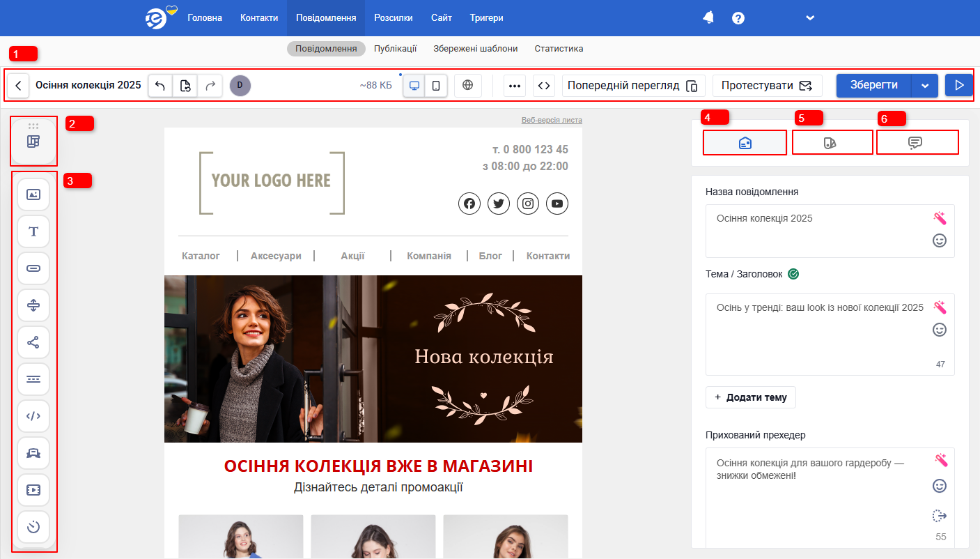Click the Зберегти button
Image resolution: width=980 pixels, height=559 pixels.
[x=874, y=86]
